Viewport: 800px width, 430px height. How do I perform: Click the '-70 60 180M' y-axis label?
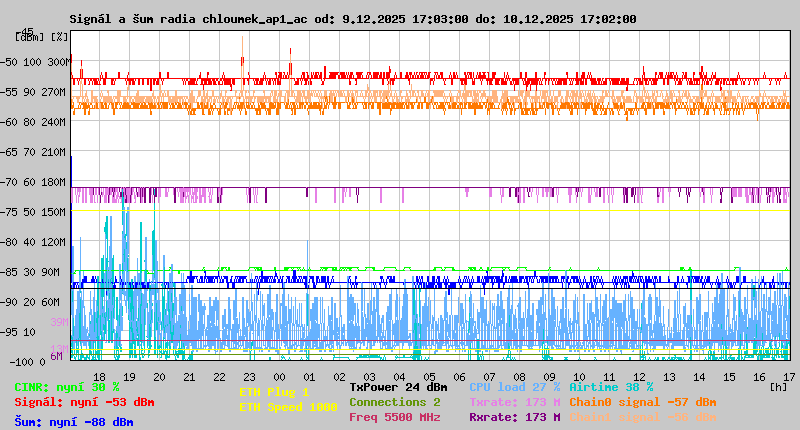(x=33, y=182)
